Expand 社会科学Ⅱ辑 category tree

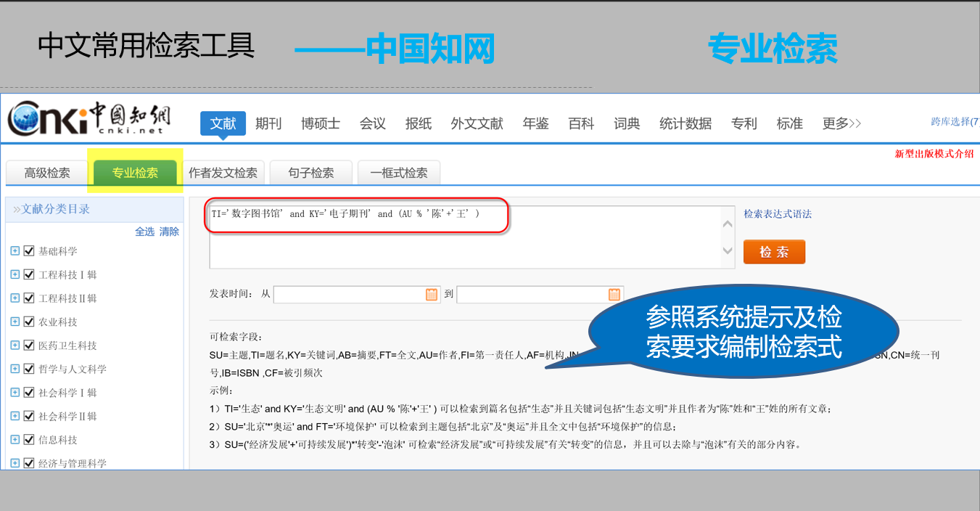point(15,416)
